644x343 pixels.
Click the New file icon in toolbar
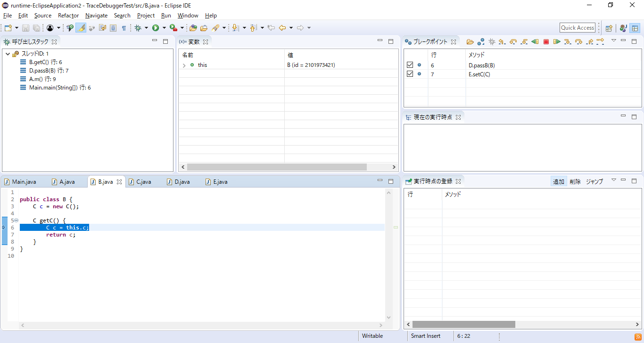8,28
